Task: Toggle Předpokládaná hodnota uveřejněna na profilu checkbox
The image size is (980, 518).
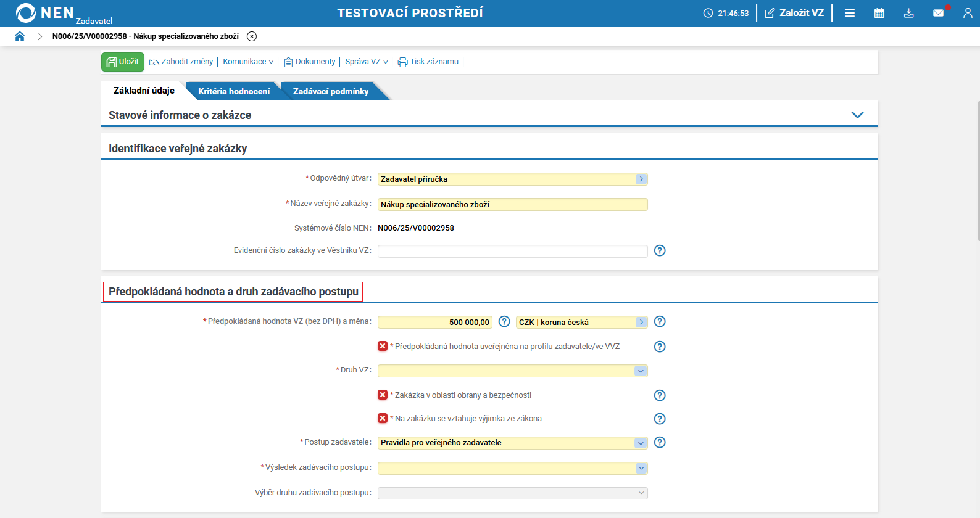Action: pos(383,346)
